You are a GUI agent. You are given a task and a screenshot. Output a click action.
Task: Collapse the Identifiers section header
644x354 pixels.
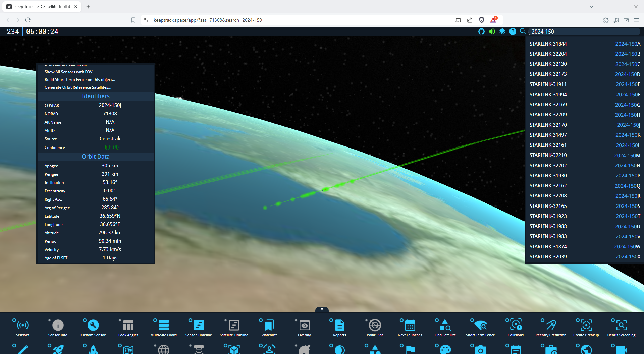pos(96,96)
